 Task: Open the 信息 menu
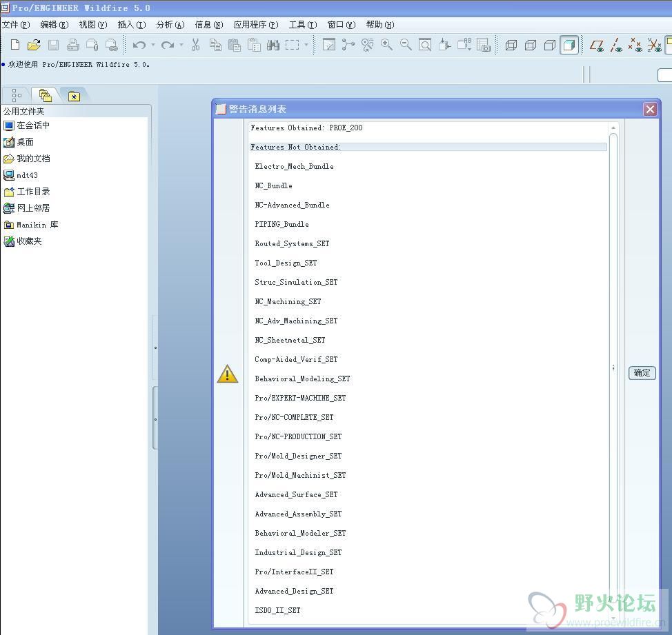(x=209, y=25)
